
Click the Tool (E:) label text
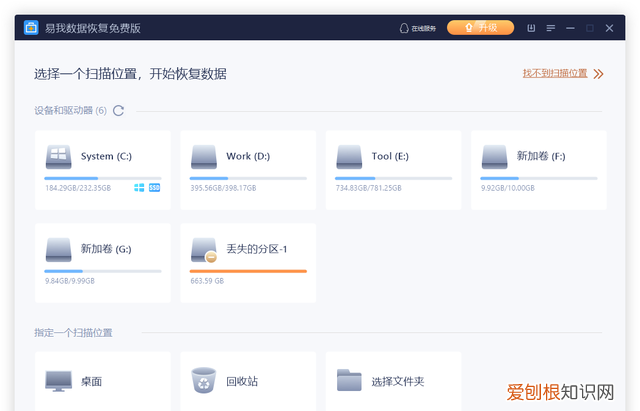coord(390,156)
